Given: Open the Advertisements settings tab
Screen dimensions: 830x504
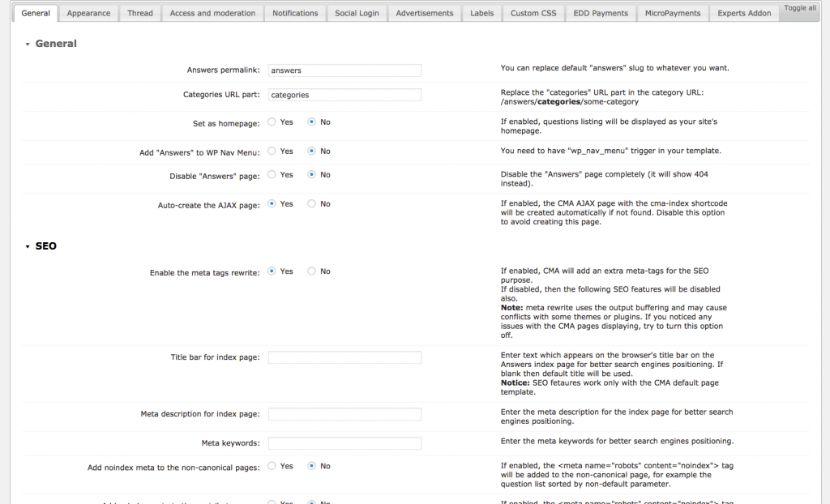Looking at the screenshot, I should [424, 13].
